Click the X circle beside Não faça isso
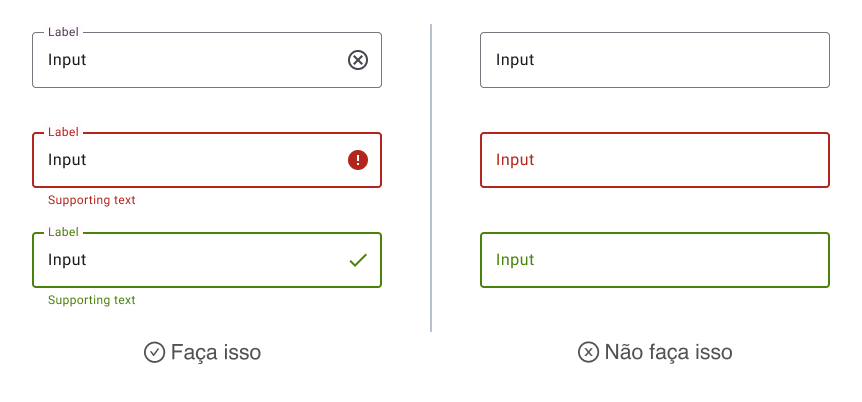The width and height of the screenshot is (862, 402). 588,352
